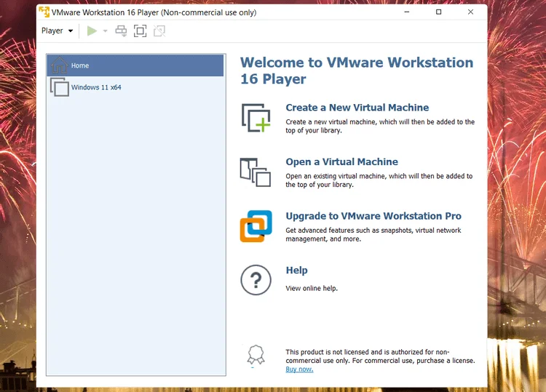This screenshot has height=392, width=546.
Task: Click the Open a Virtual Machine icon
Action: 256,172
